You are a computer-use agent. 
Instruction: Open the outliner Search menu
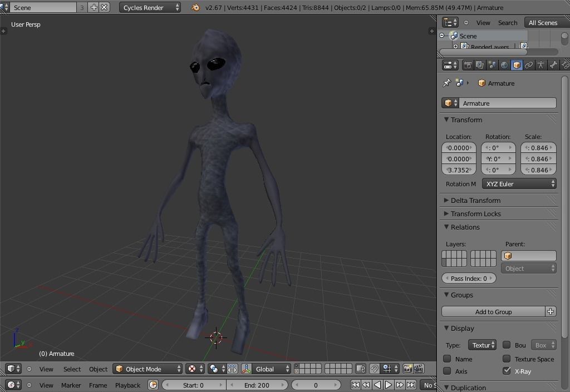tap(508, 22)
